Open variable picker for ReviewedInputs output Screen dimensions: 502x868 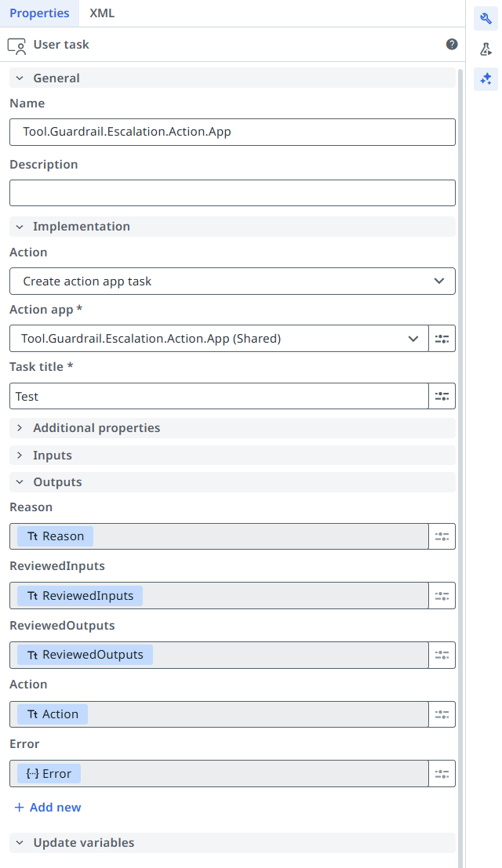pyautogui.click(x=442, y=596)
